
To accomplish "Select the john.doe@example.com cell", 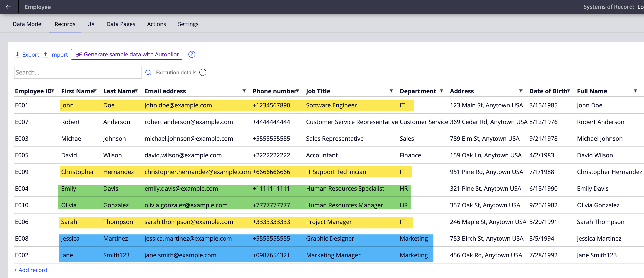I will tap(178, 105).
